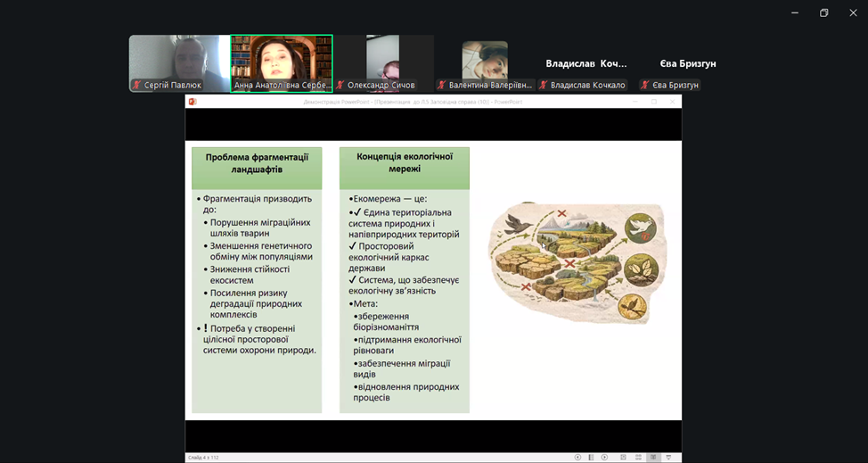Click the large Єва Бризгун name tile

[x=688, y=63]
